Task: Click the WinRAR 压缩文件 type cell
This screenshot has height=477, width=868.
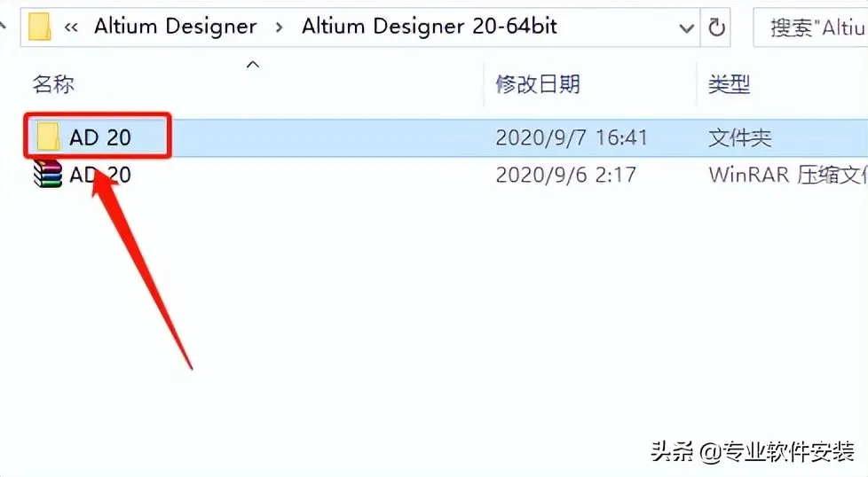Action: [788, 176]
